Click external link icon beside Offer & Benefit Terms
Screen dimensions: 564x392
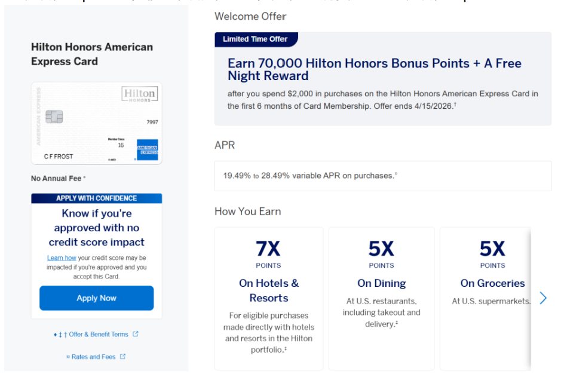(136, 334)
